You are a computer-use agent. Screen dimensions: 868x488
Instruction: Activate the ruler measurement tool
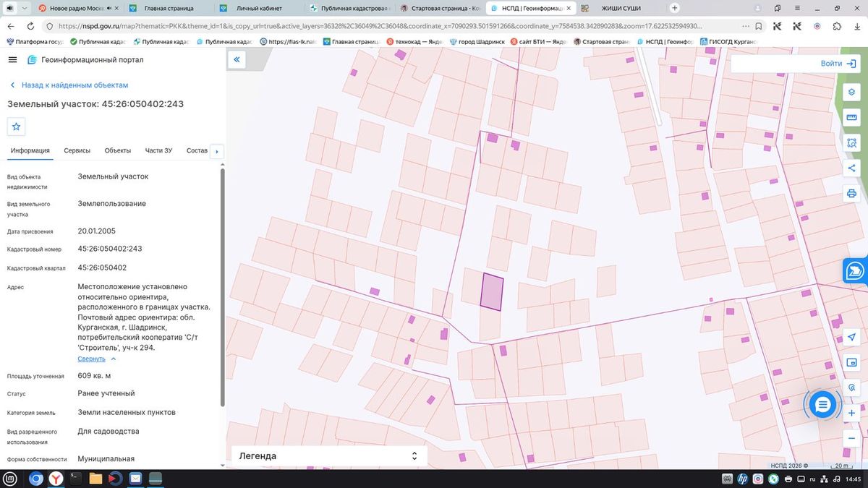[851, 118]
